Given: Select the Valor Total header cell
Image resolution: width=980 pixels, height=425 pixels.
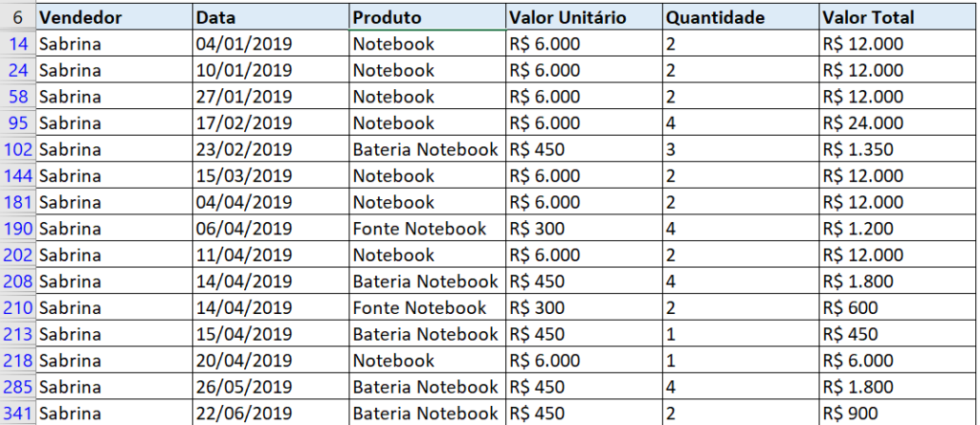Looking at the screenshot, I should [900, 17].
